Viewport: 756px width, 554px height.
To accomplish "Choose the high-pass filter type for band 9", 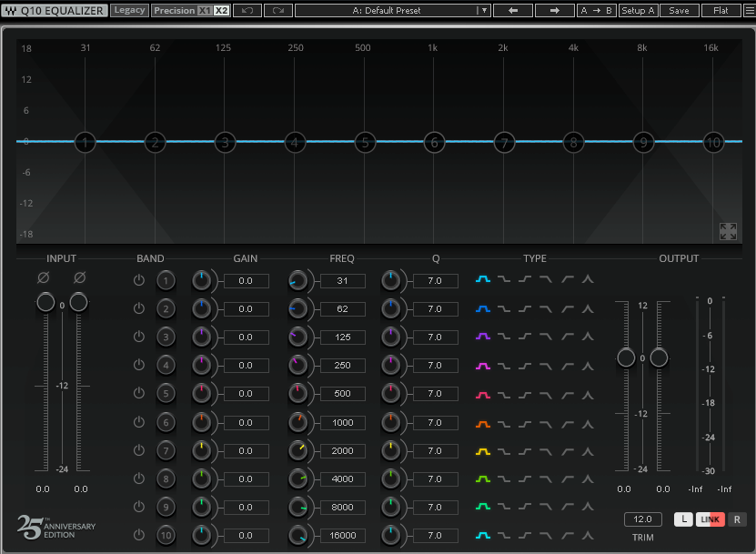I will tap(567, 507).
